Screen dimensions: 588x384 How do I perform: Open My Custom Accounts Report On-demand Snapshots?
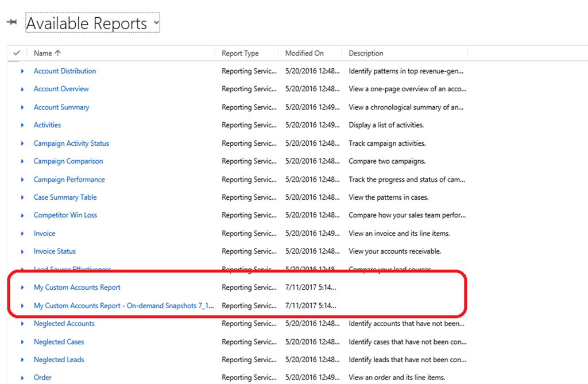pyautogui.click(x=123, y=306)
